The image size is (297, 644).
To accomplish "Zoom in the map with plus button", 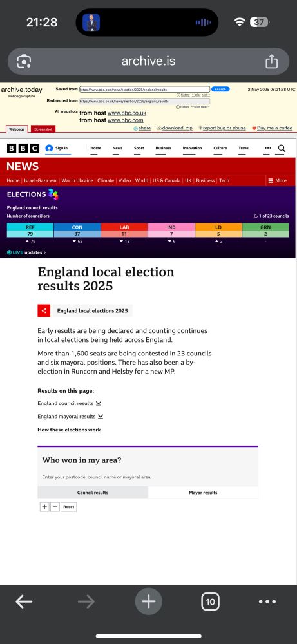I will [x=44, y=507].
